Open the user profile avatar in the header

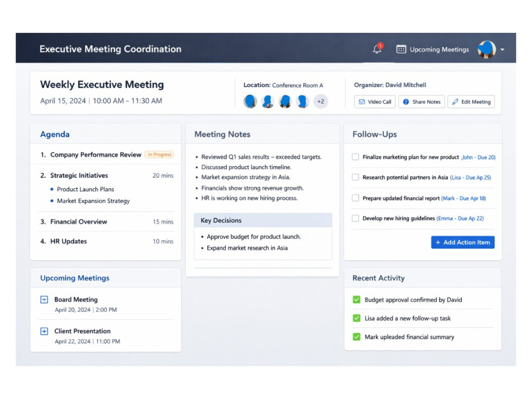(x=487, y=49)
